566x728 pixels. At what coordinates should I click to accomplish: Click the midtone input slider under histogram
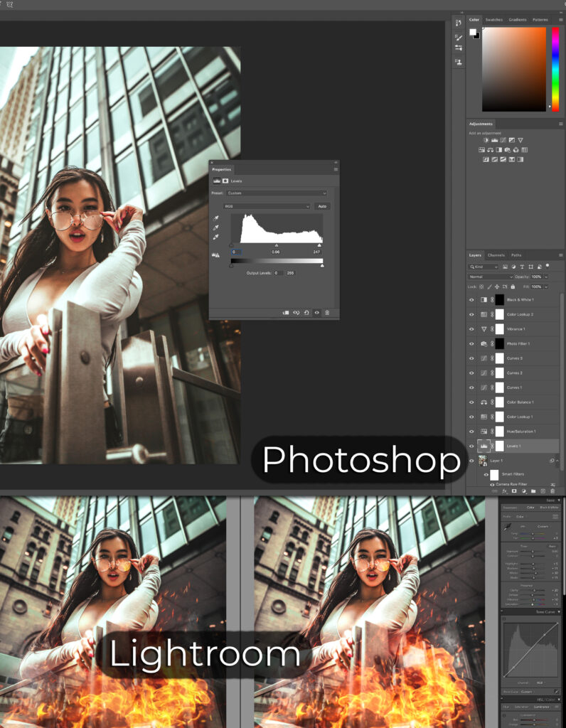[x=277, y=245]
